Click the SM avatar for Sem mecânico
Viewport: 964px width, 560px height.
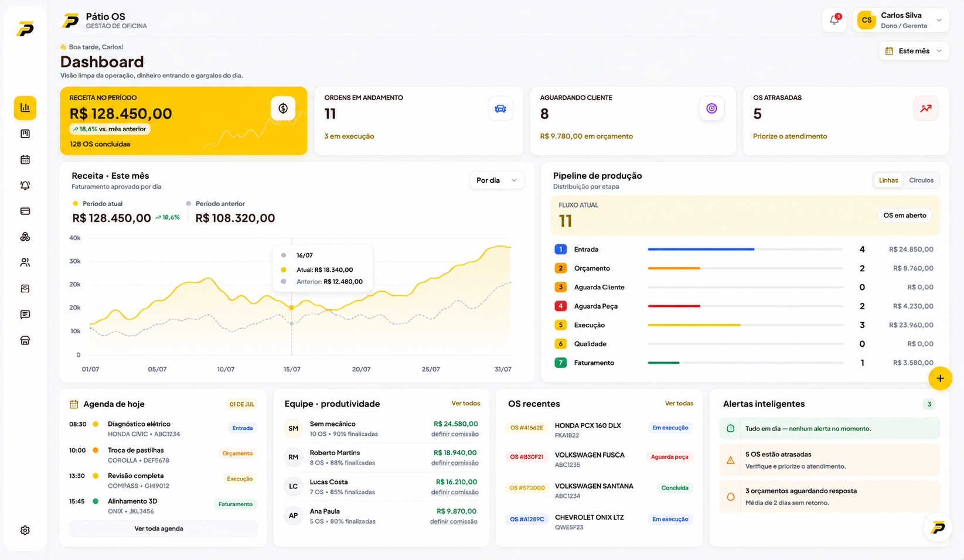(x=293, y=429)
